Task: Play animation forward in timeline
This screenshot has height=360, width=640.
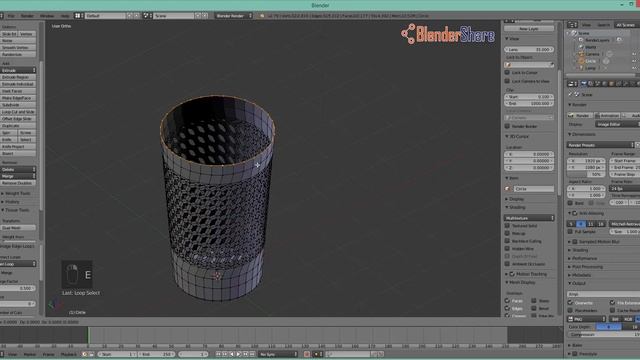Action: click(x=239, y=354)
